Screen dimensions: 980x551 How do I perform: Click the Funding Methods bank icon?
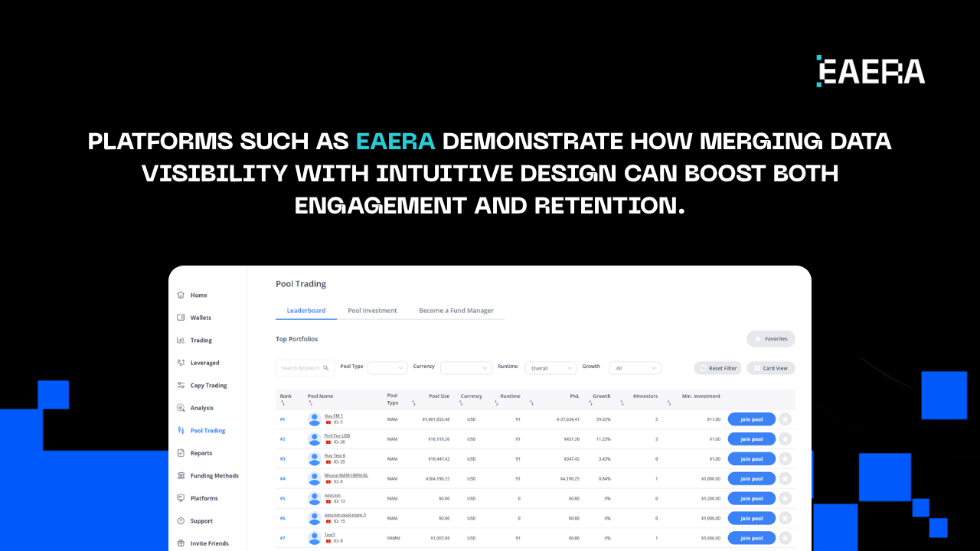[182, 475]
